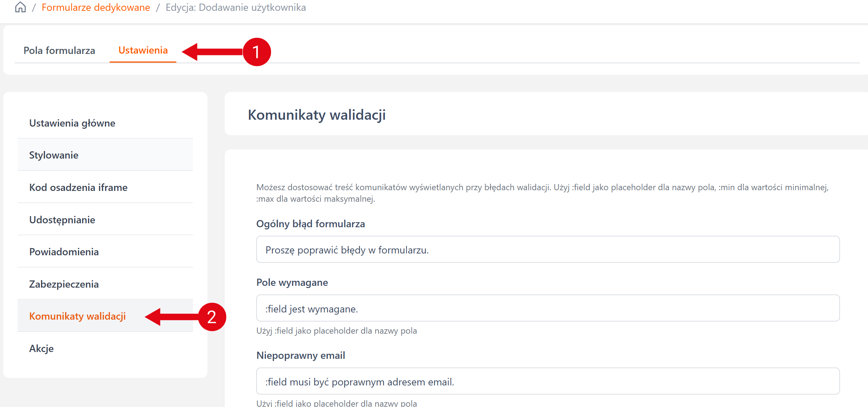Click the Edycja: Dodawanie użytkownika breadcrumb
Viewport: 868px width, 407px height.
point(235,7)
